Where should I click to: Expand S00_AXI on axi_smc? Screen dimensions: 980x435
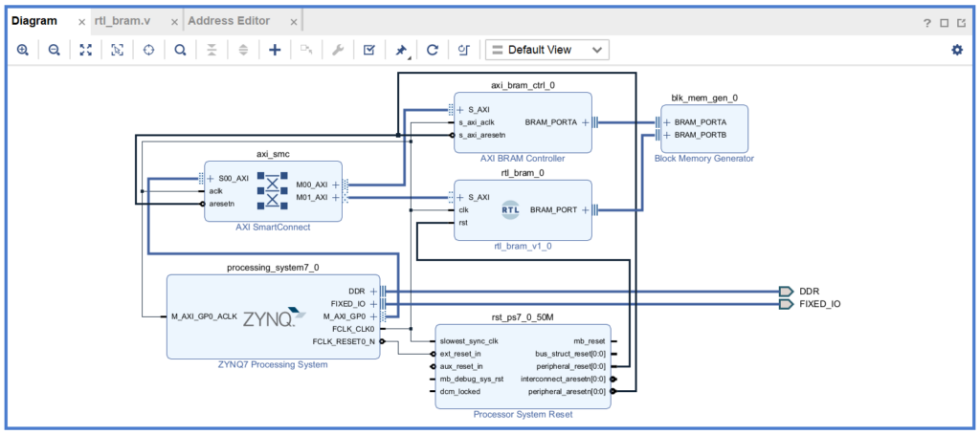(211, 178)
